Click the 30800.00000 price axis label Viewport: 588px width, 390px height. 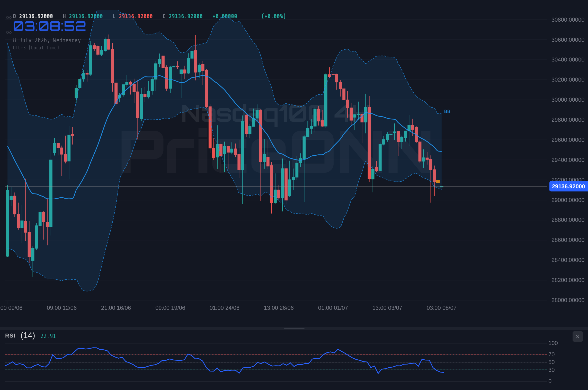click(x=568, y=20)
